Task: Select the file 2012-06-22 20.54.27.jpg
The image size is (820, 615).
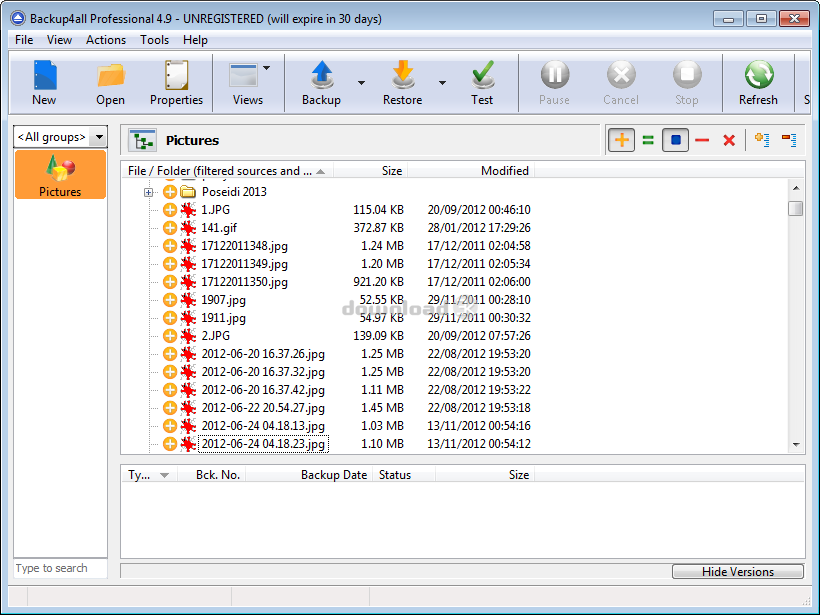Action: [x=263, y=408]
